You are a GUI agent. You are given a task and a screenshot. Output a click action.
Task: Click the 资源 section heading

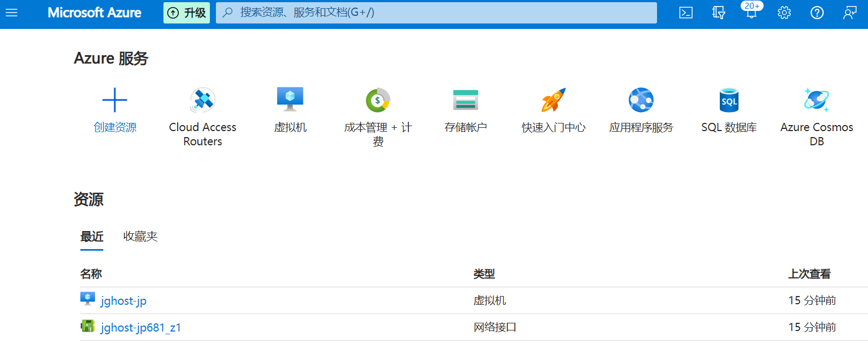pos(89,199)
